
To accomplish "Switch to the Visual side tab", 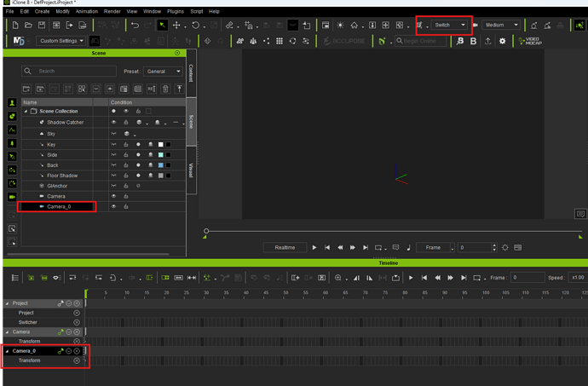I will (191, 170).
